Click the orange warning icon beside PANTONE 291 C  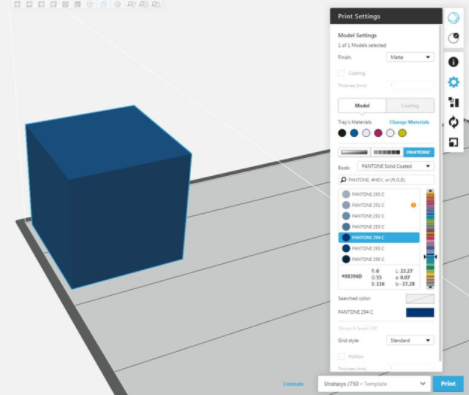(413, 205)
